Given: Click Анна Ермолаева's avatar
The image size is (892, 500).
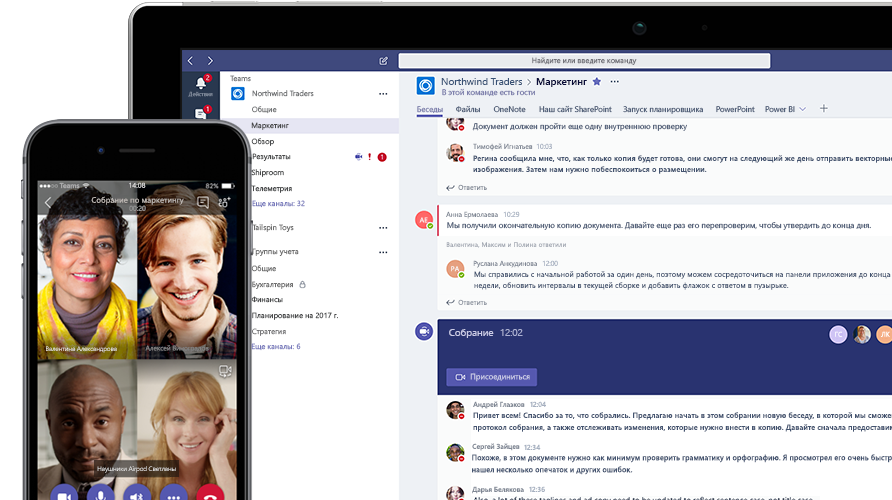Looking at the screenshot, I should click(x=424, y=220).
